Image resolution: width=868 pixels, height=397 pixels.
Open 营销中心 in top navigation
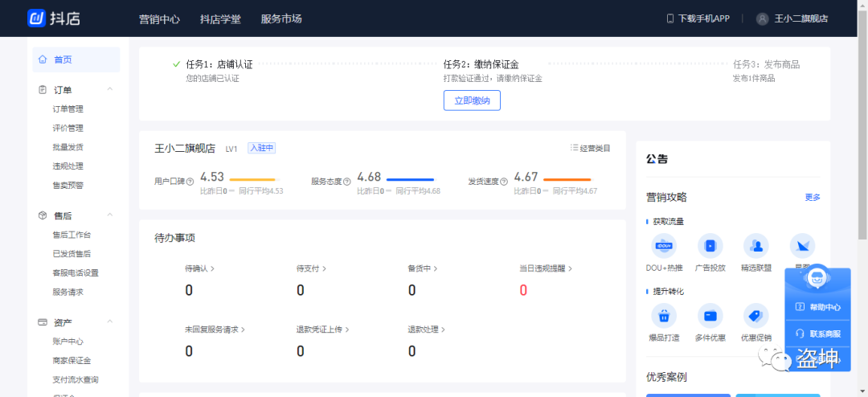159,18
